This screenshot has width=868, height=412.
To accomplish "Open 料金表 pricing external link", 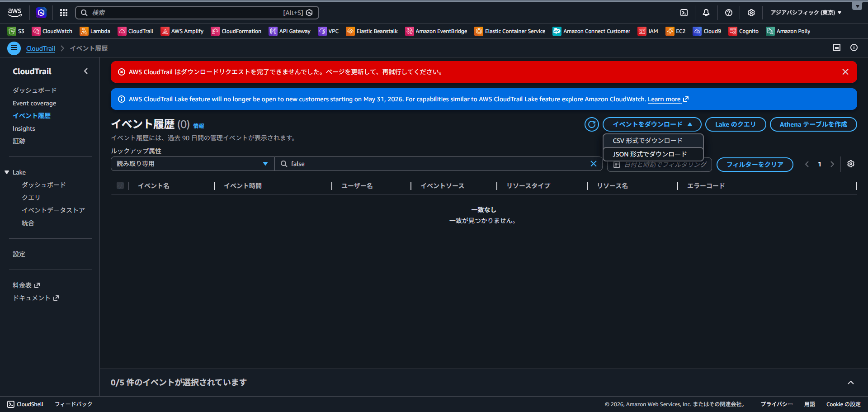I will click(x=26, y=285).
